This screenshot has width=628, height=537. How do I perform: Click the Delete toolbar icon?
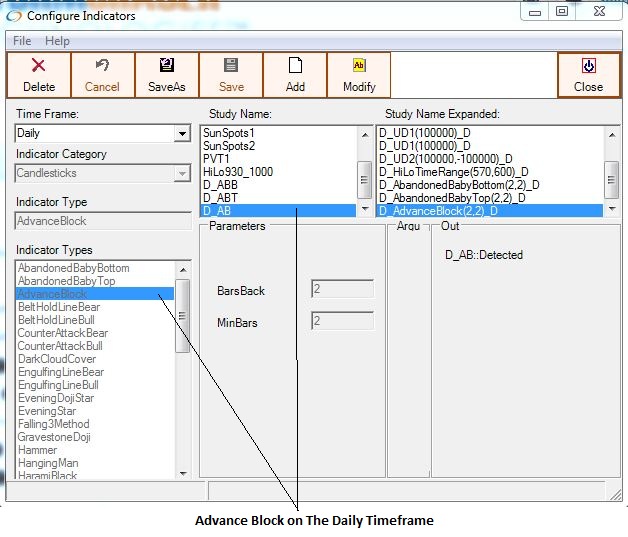pyautogui.click(x=38, y=66)
